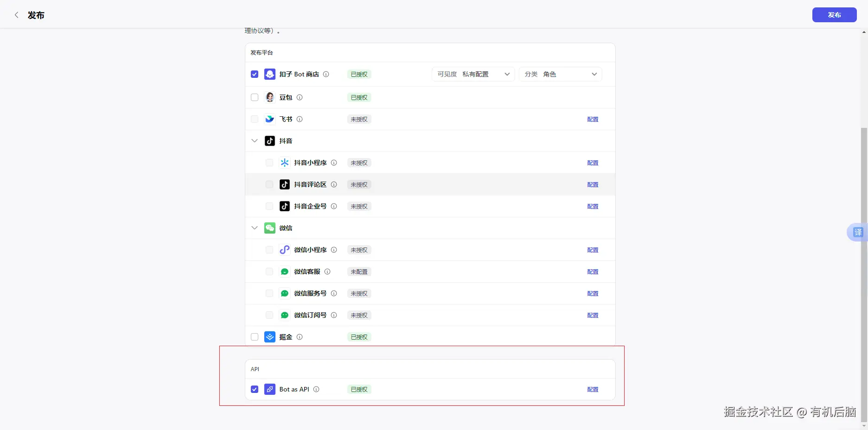Open info tooltip beside 豆包
Screen dimensions: 868x430
click(x=300, y=97)
